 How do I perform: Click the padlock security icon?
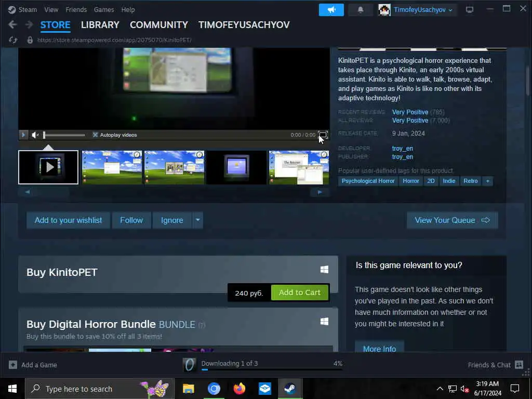[30, 40]
